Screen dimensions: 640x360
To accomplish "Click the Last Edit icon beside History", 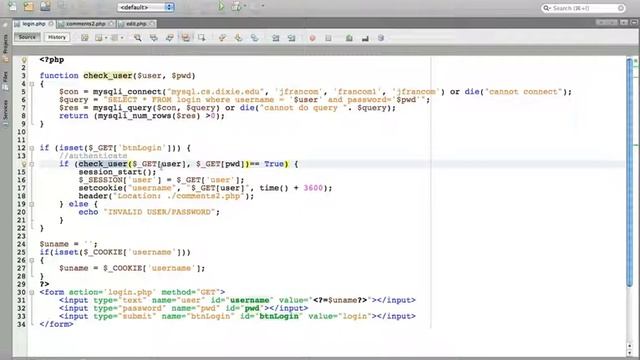I will click(x=84, y=38).
